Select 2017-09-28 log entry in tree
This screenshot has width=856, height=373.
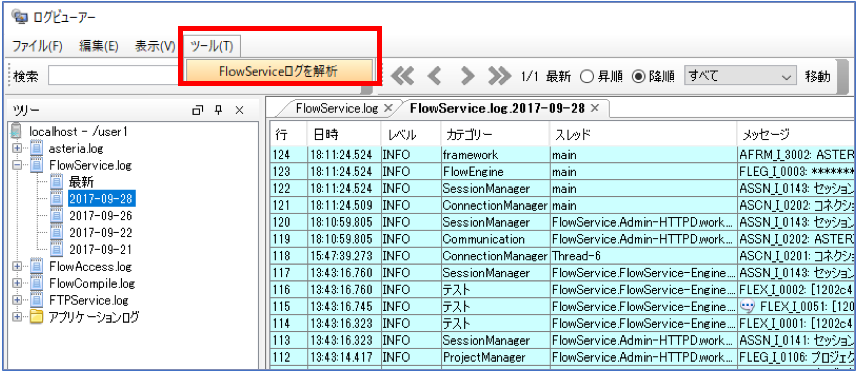click(x=102, y=199)
